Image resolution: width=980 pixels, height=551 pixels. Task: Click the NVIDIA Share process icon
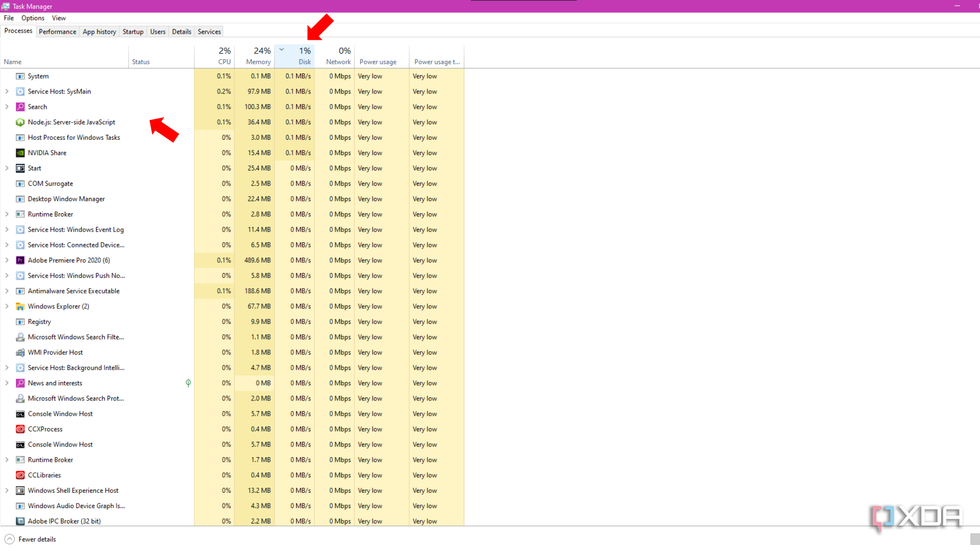[20, 153]
